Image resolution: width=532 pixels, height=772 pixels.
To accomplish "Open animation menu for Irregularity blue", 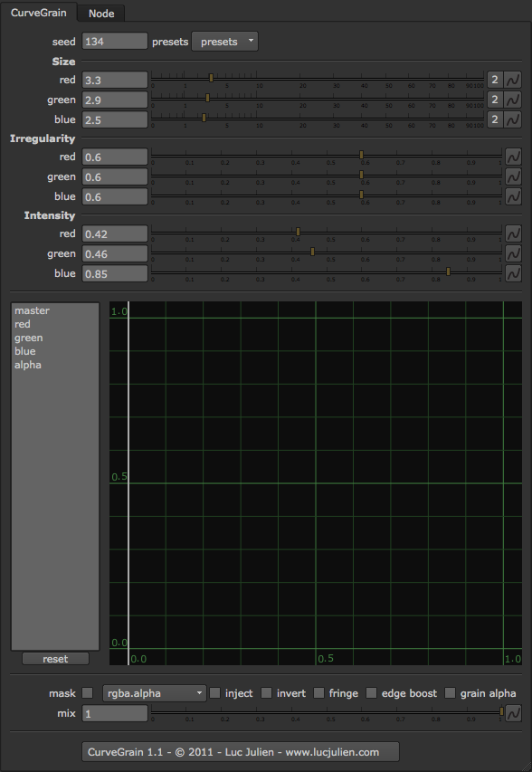I will (x=513, y=196).
